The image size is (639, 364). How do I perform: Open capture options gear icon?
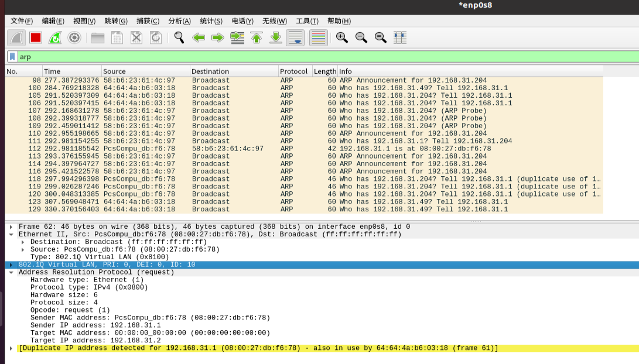(74, 38)
